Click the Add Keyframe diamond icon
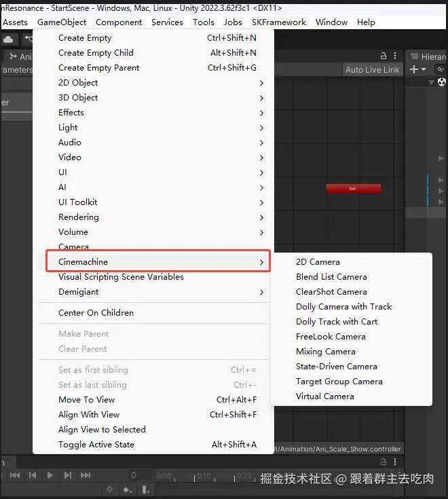This screenshot has width=448, height=499. click(x=128, y=489)
